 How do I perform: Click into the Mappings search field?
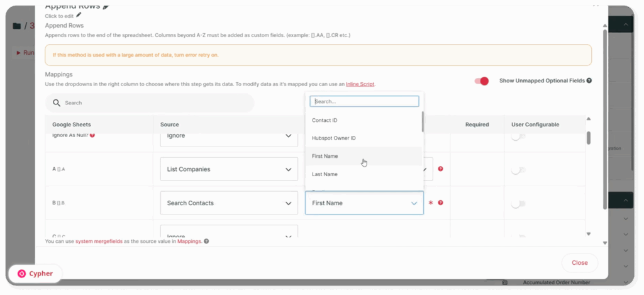150,103
